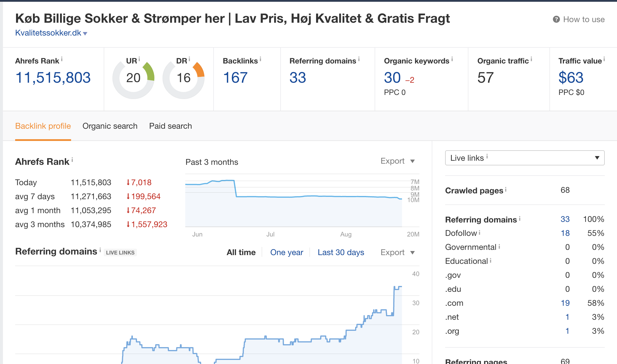Click info icon beside Backlinks label
The image size is (617, 364).
pyautogui.click(x=260, y=59)
